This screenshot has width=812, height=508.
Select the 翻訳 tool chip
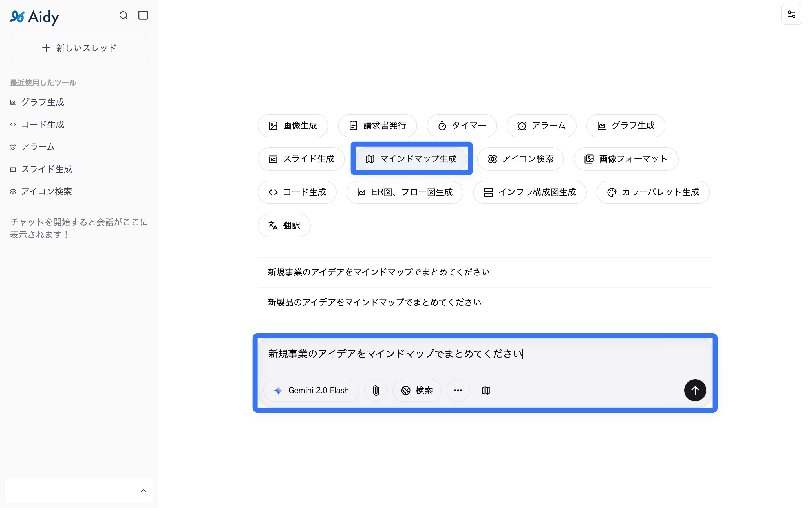tap(284, 225)
